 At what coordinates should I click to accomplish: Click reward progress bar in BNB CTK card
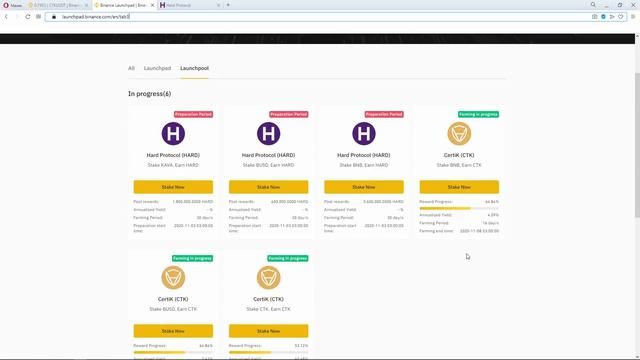459,208
